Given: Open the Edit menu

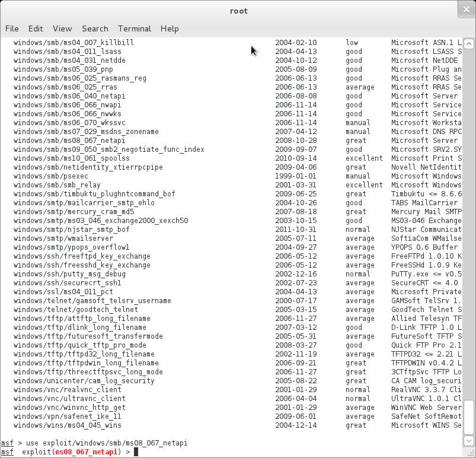Looking at the screenshot, I should coord(36,28).
